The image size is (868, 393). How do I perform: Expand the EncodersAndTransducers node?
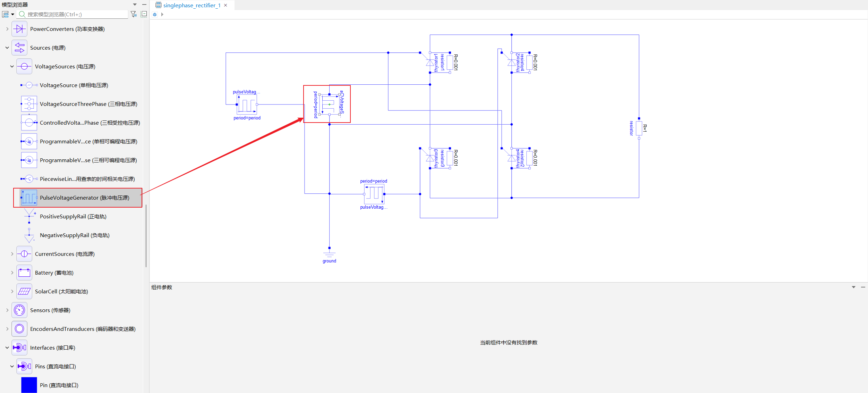pyautogui.click(x=7, y=329)
